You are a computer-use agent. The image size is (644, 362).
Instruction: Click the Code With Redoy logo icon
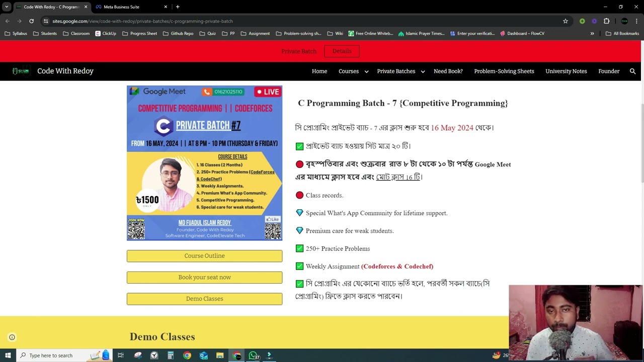point(21,71)
